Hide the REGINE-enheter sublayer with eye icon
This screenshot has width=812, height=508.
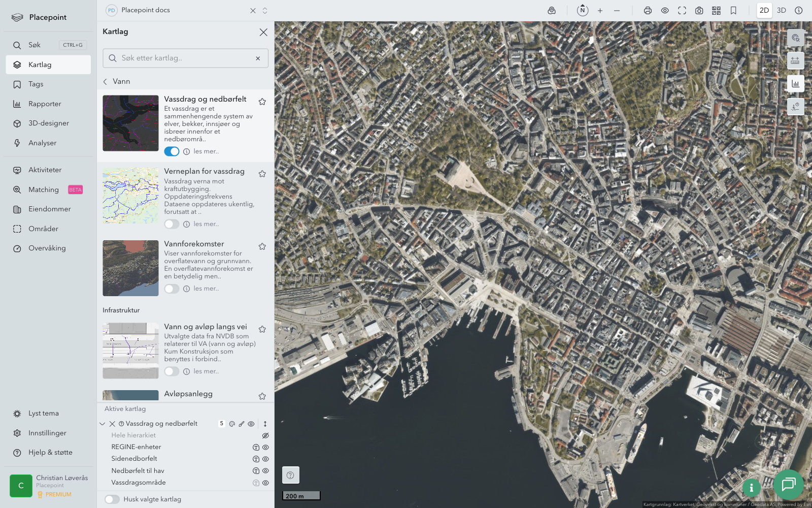265,447
